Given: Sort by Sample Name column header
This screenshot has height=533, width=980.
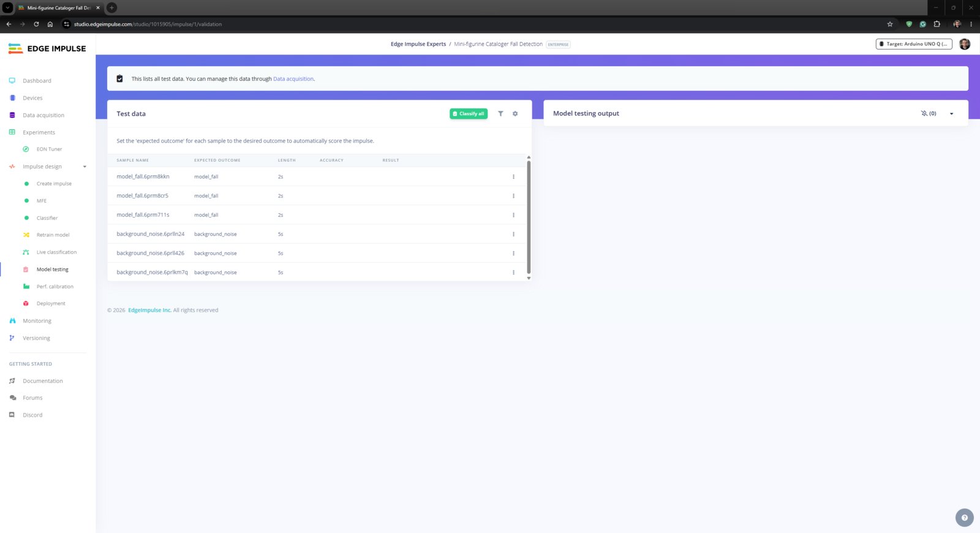Looking at the screenshot, I should 132,161.
